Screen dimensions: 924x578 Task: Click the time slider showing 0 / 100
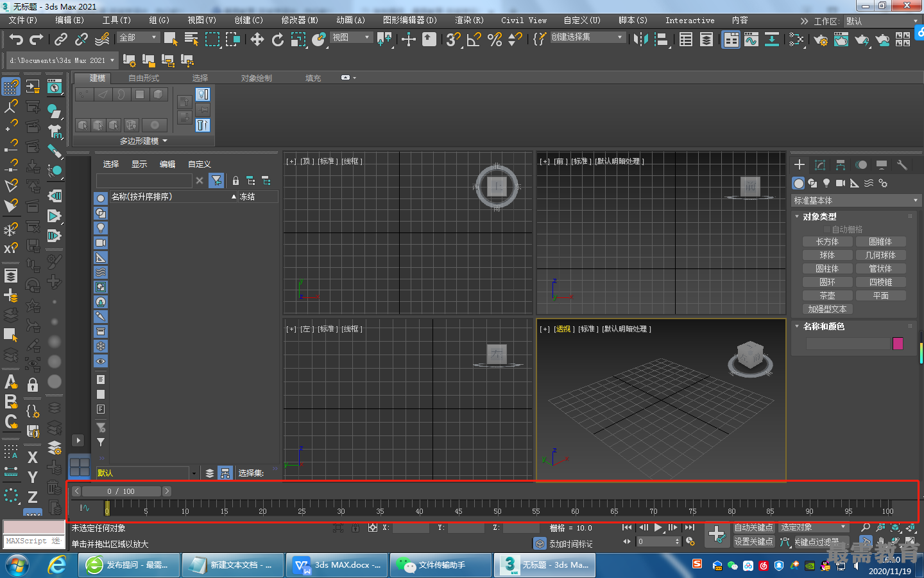[121, 491]
